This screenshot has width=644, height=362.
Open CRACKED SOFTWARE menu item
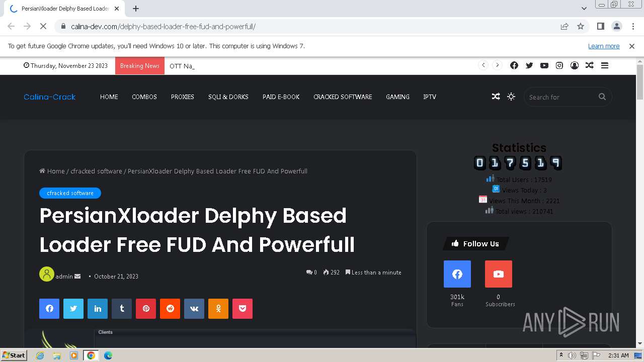(343, 97)
